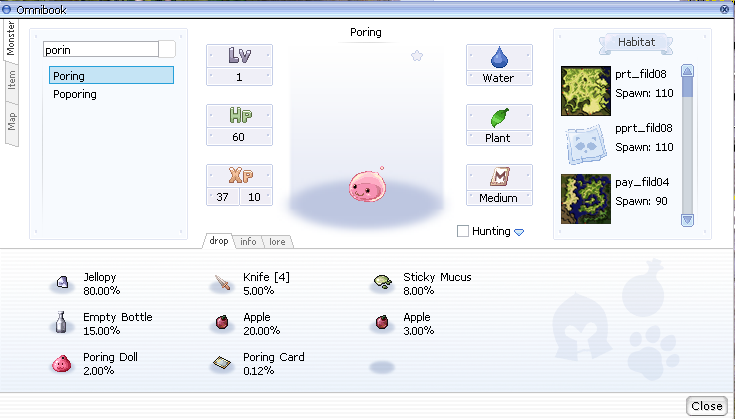Click the Medium size M icon
This screenshot has height=419, width=735.
(499, 177)
